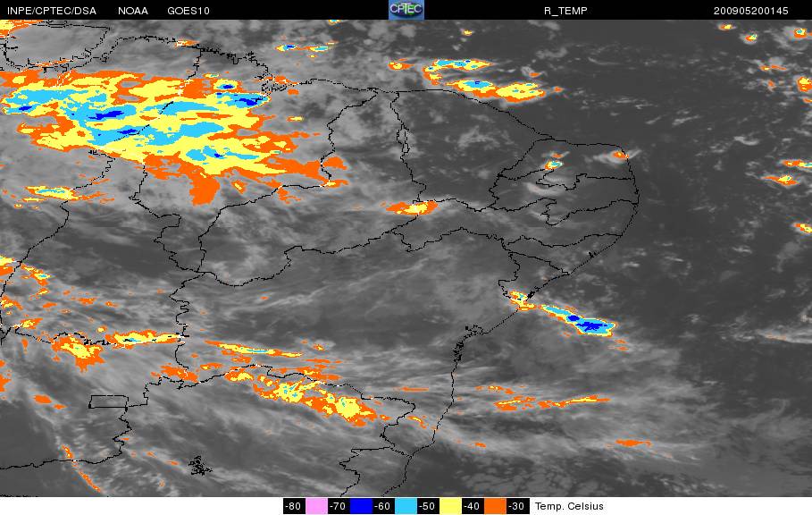The width and height of the screenshot is (812, 515).
Task: Click the orange -40 to -30 legend swatch
Action: tap(495, 506)
